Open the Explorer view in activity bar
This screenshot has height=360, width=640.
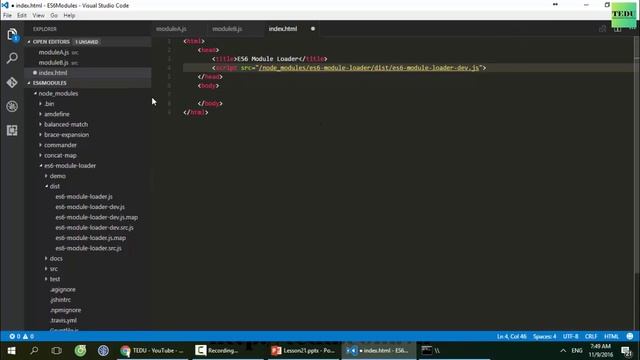pyautogui.click(x=12, y=34)
